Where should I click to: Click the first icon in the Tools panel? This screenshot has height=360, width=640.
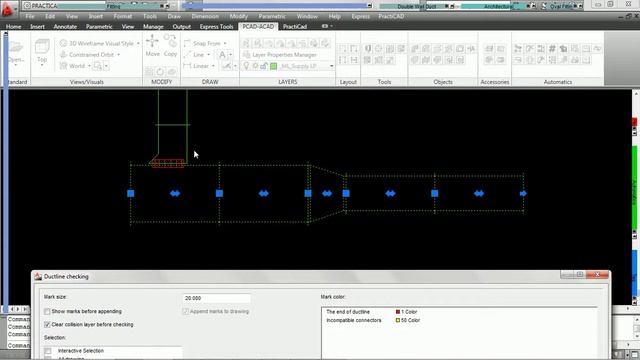367,49
